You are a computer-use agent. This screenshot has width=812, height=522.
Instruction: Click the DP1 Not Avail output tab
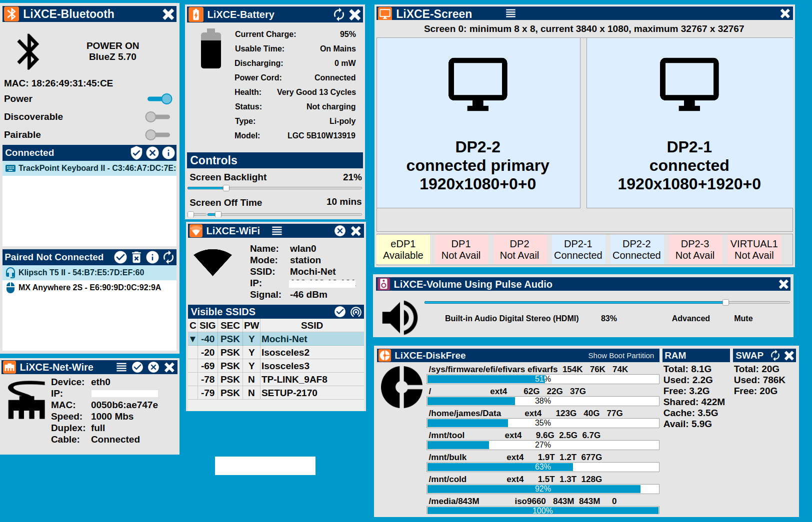click(x=461, y=250)
